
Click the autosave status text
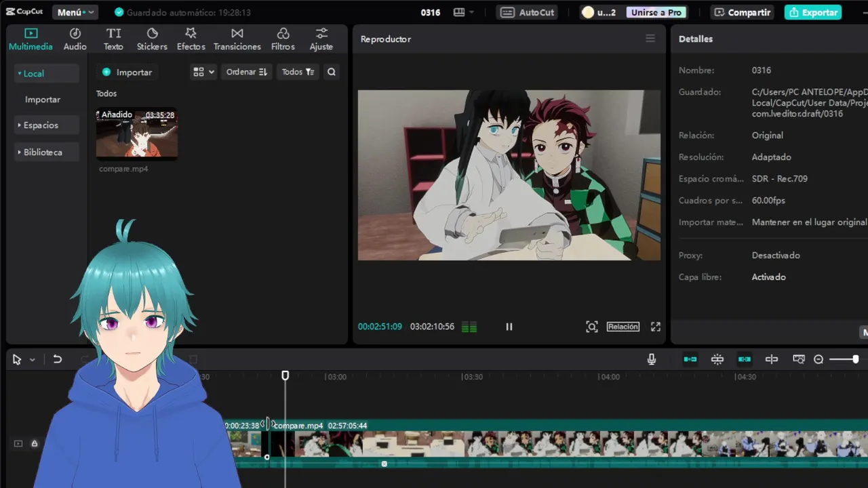189,12
